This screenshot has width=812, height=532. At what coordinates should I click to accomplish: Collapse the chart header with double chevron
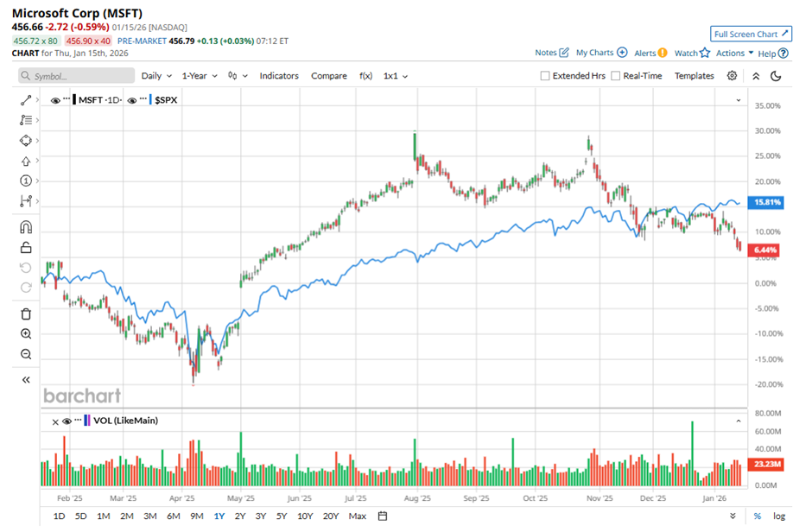click(756, 76)
